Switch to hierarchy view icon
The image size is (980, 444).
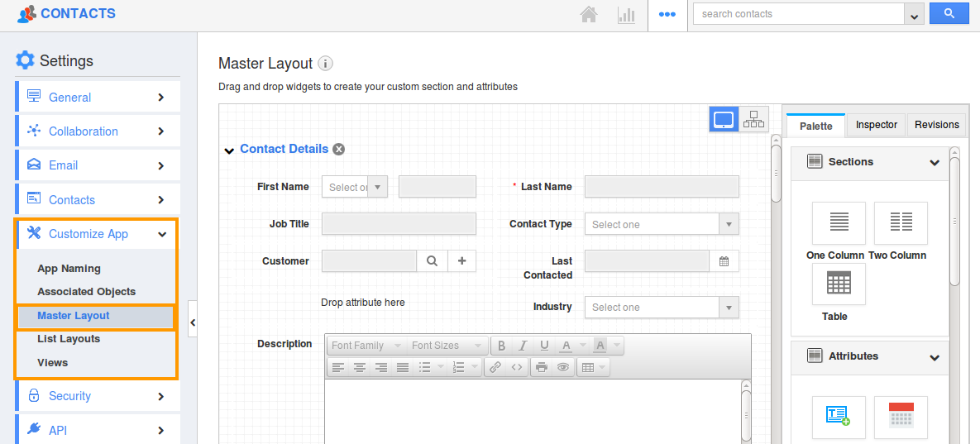(753, 119)
